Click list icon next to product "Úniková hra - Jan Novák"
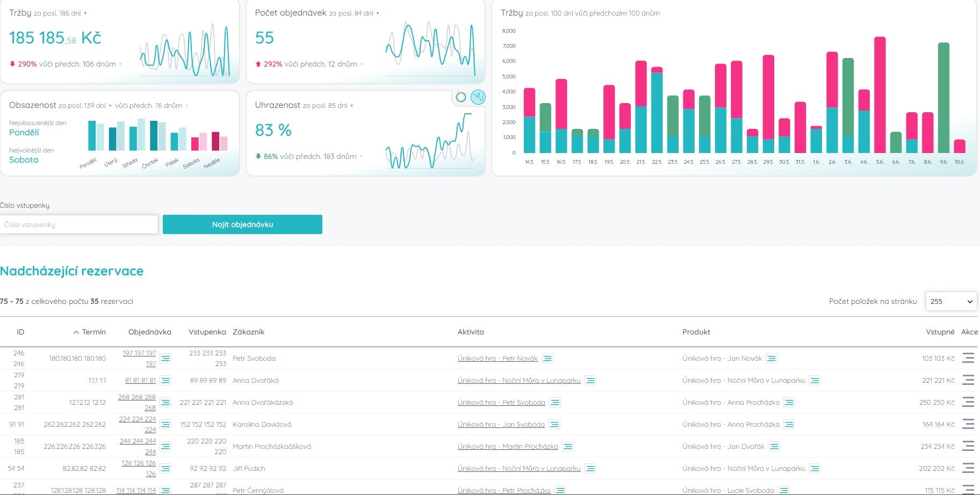This screenshot has height=495, width=980. pos(771,358)
